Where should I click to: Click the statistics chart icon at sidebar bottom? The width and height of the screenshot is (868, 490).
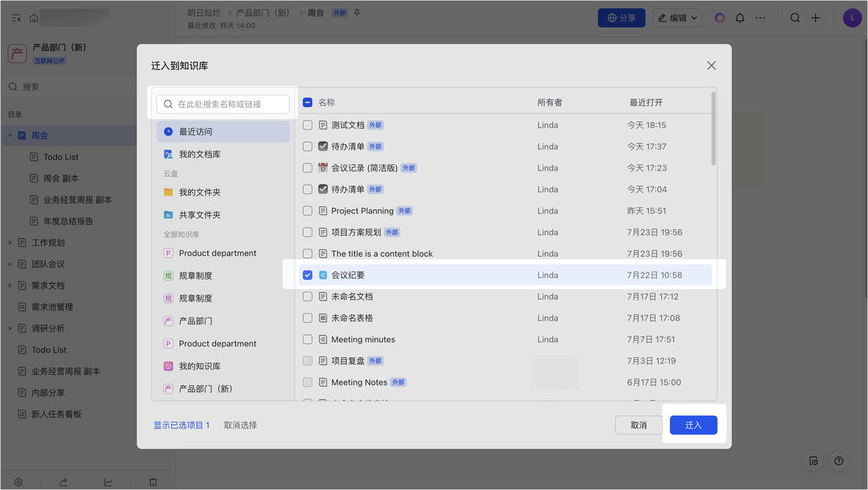pos(108,483)
